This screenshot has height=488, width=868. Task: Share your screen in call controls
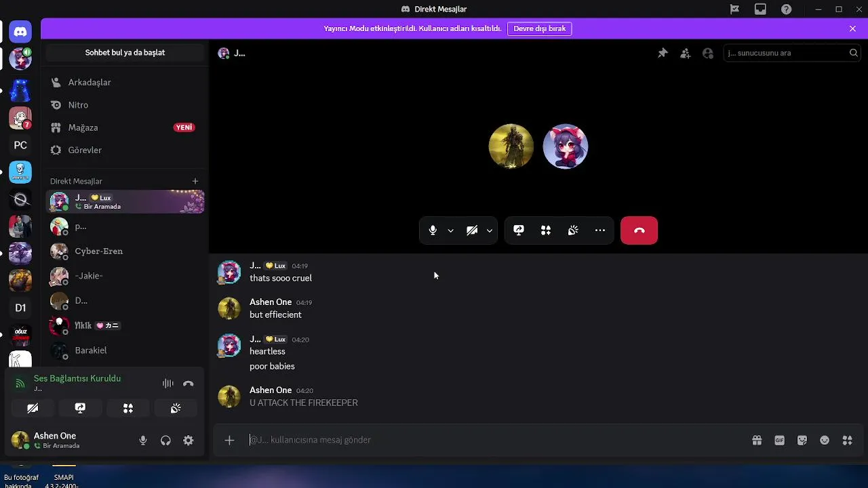point(519,230)
